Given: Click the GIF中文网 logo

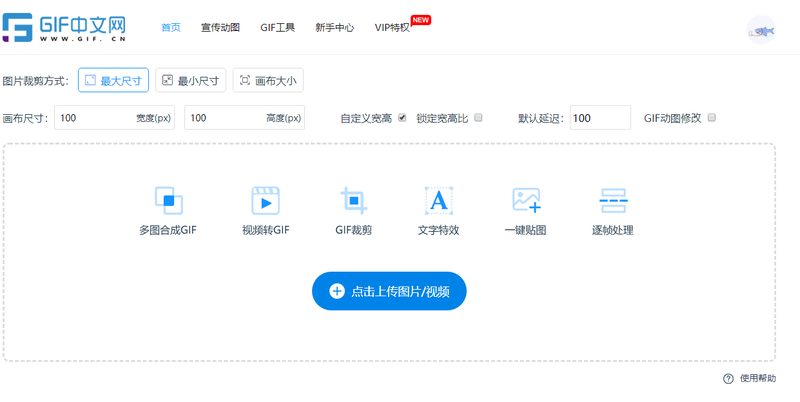Looking at the screenshot, I should pos(64,28).
